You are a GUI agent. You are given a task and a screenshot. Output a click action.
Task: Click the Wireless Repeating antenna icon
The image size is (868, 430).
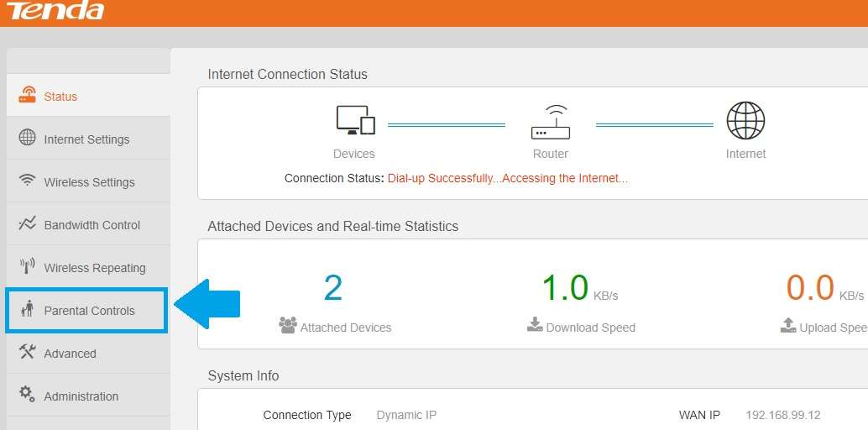point(27,266)
